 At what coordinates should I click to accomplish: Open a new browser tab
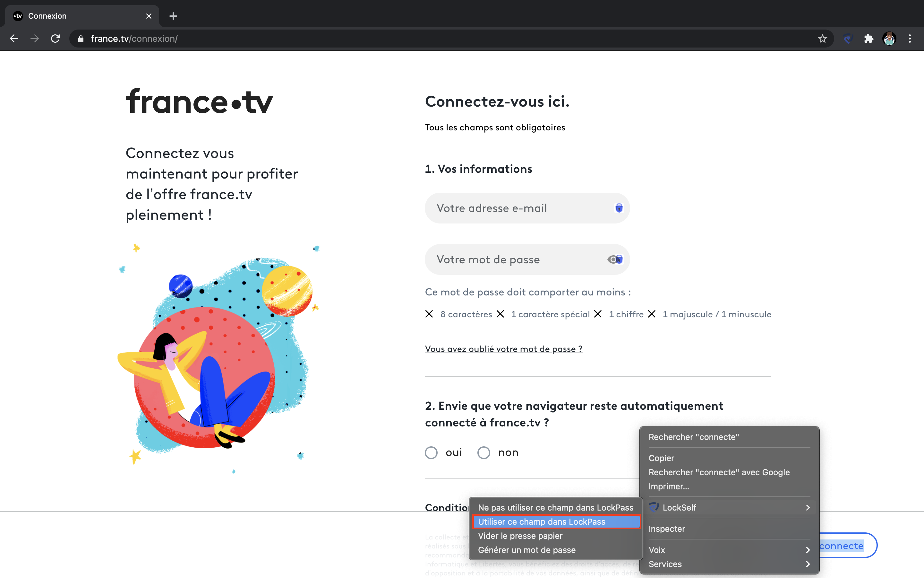[x=173, y=16]
